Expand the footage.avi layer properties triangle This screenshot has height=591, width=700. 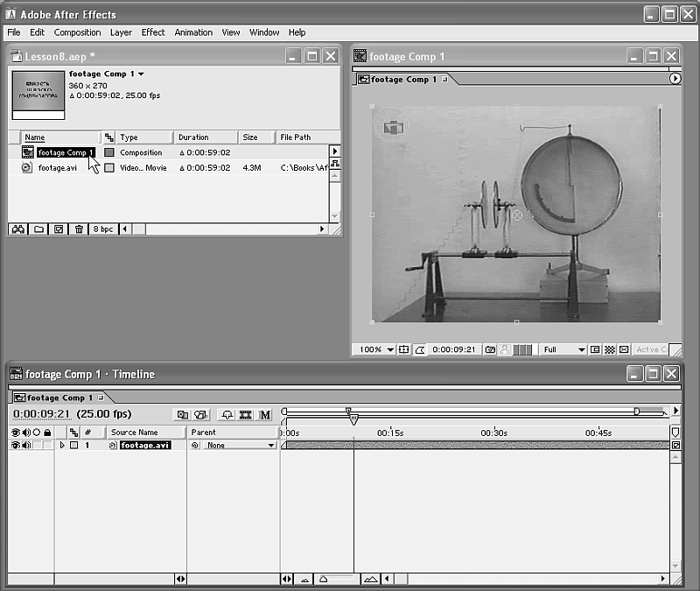tap(62, 446)
